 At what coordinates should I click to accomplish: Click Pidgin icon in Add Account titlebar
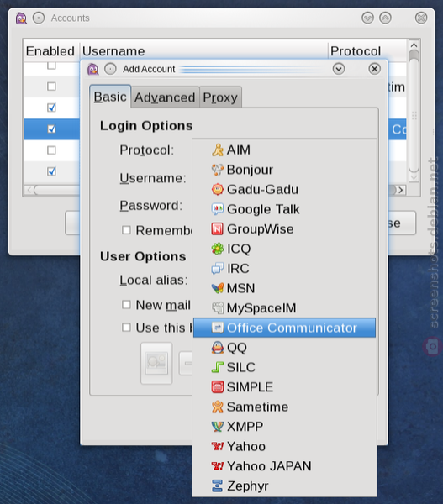pos(93,69)
